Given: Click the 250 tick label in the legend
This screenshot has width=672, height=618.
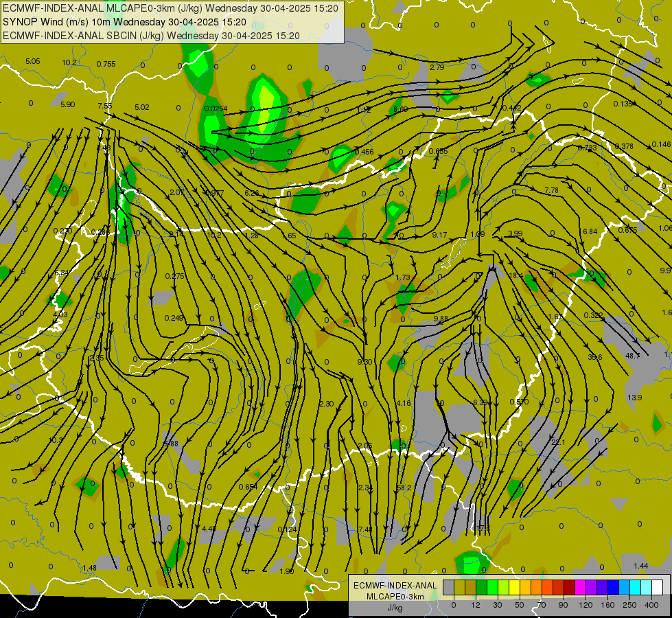Looking at the screenshot, I should tap(629, 605).
